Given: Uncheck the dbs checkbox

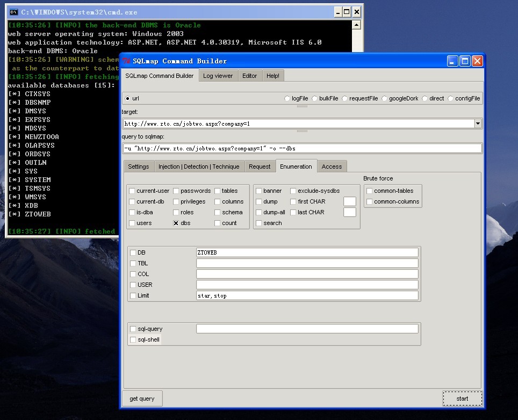Looking at the screenshot, I should click(176, 223).
